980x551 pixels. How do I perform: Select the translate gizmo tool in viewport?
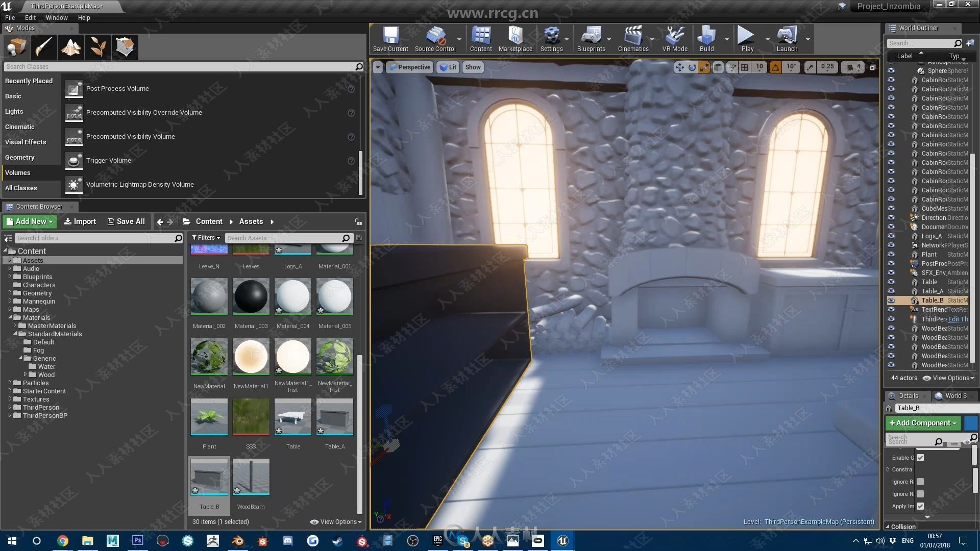click(679, 67)
